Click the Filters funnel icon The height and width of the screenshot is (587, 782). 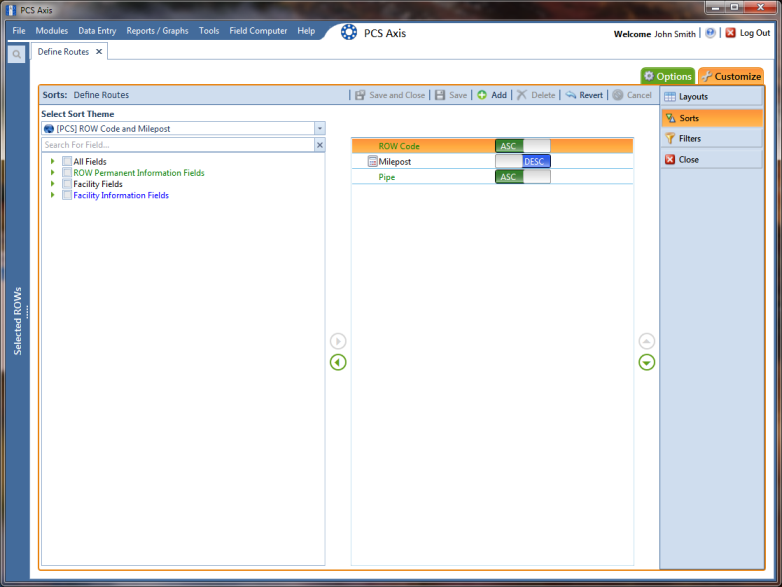click(x=670, y=139)
